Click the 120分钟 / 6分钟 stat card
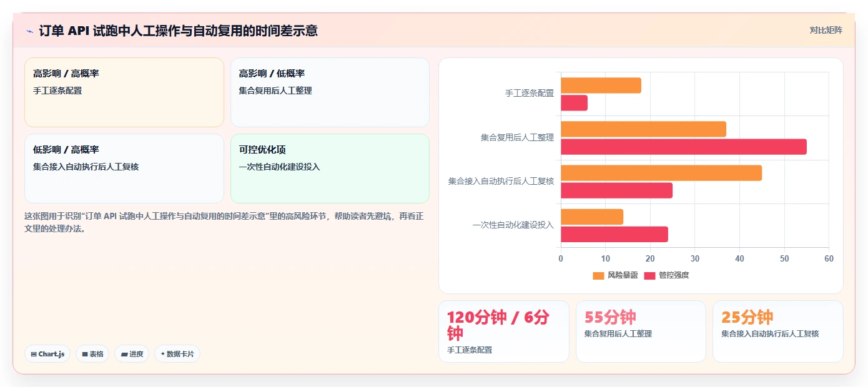The width and height of the screenshot is (868, 387). coord(504,331)
